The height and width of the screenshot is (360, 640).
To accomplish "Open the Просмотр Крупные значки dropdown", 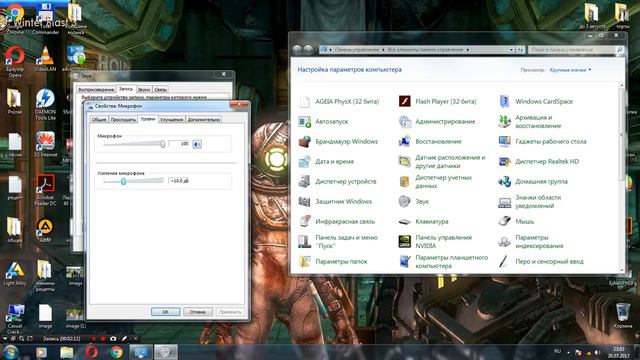I will coord(570,70).
